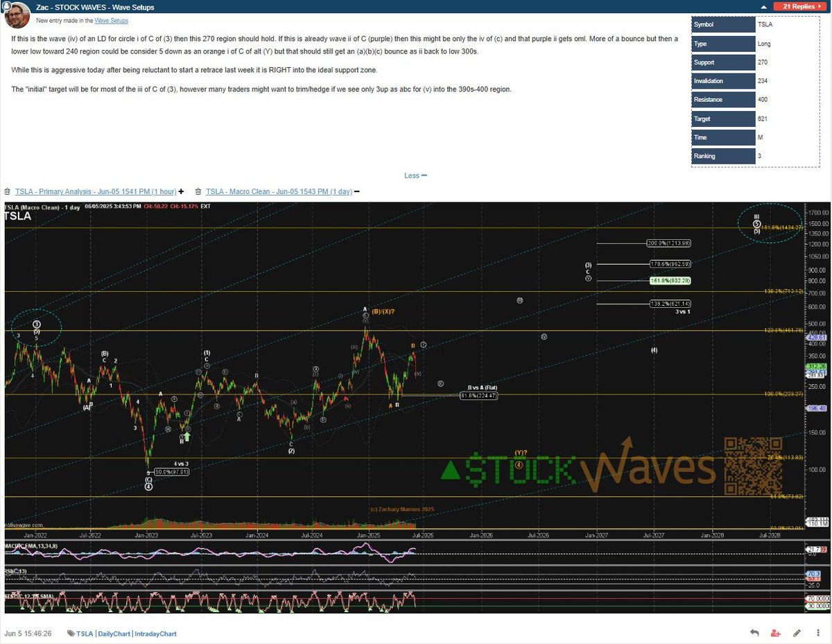Collapse the post with the white up arrow
Image resolution: width=832 pixels, height=644 pixels.
click(x=764, y=6)
